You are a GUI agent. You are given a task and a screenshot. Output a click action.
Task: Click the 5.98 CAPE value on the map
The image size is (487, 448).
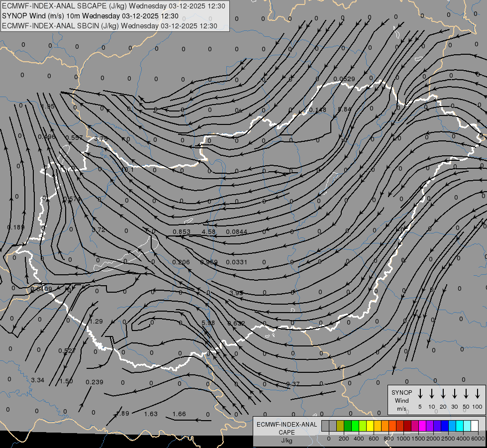pos(208,323)
